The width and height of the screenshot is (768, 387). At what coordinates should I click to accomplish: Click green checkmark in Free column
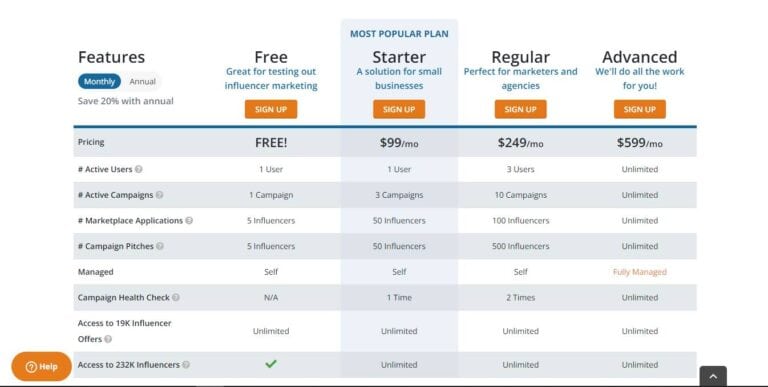(271, 363)
